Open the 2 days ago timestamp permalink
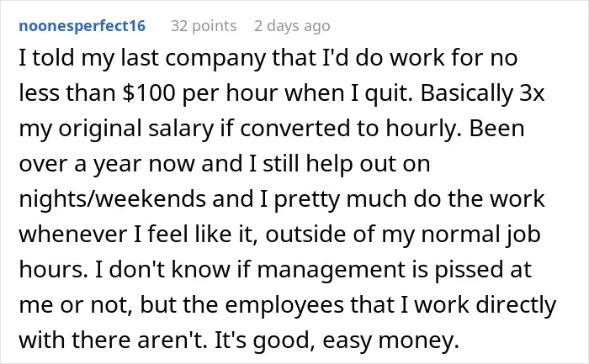 click(x=292, y=26)
